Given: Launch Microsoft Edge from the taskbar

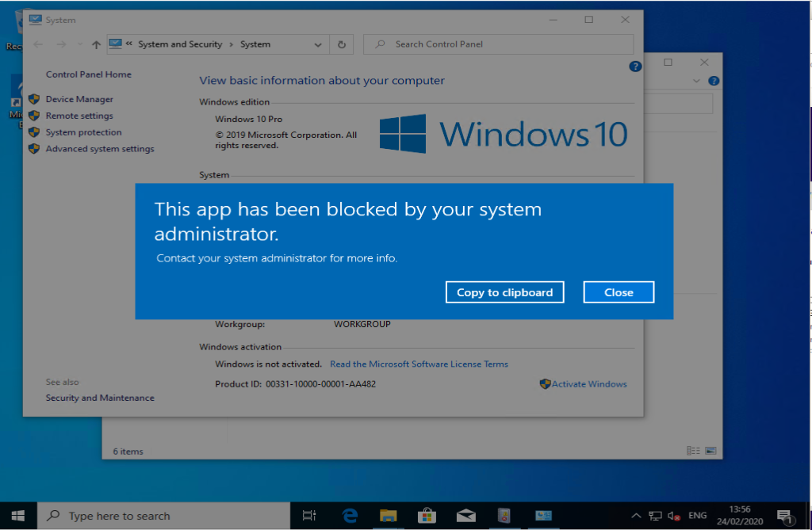Looking at the screenshot, I should (350, 516).
